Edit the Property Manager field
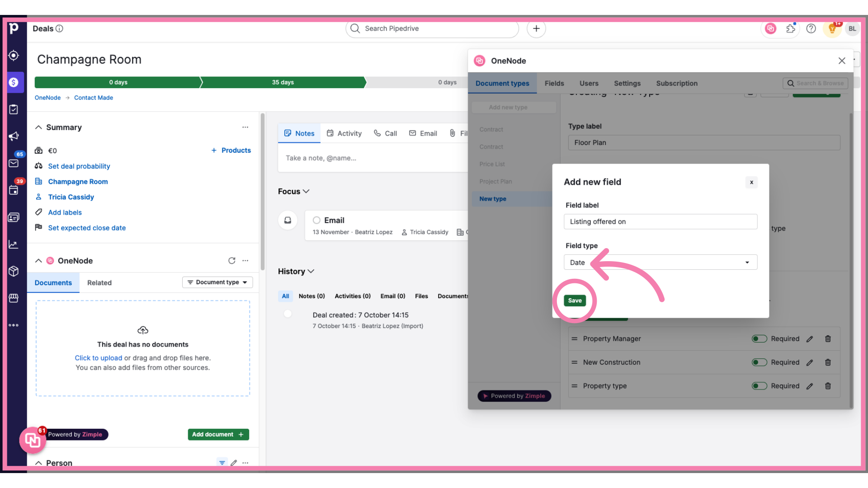868x488 pixels. [x=810, y=339]
